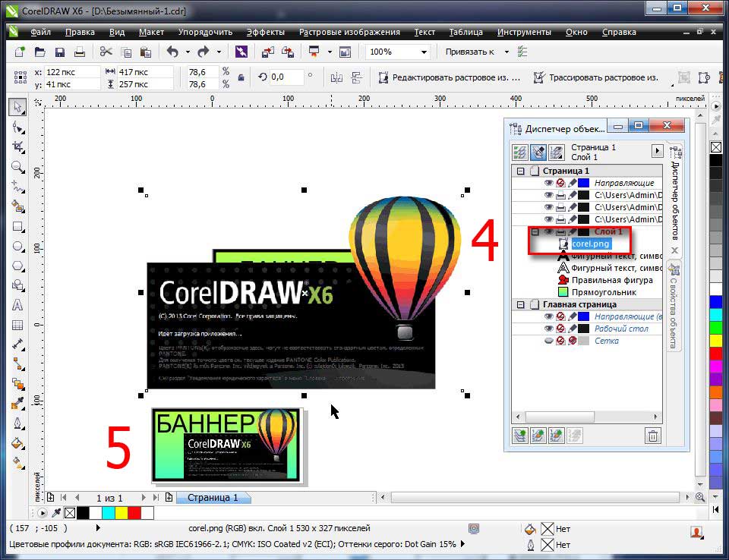Click the Save icon in toolbar
This screenshot has width=729, height=560.
coord(59,52)
